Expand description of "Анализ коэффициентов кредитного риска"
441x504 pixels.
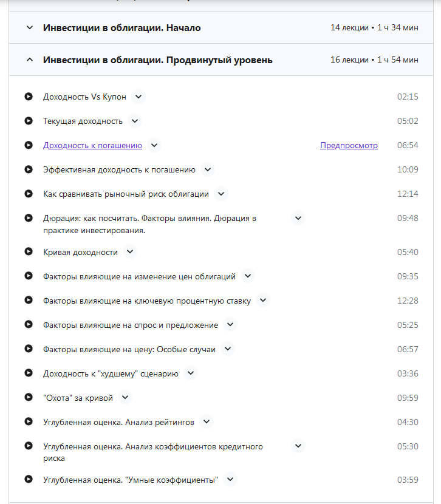click(x=298, y=446)
